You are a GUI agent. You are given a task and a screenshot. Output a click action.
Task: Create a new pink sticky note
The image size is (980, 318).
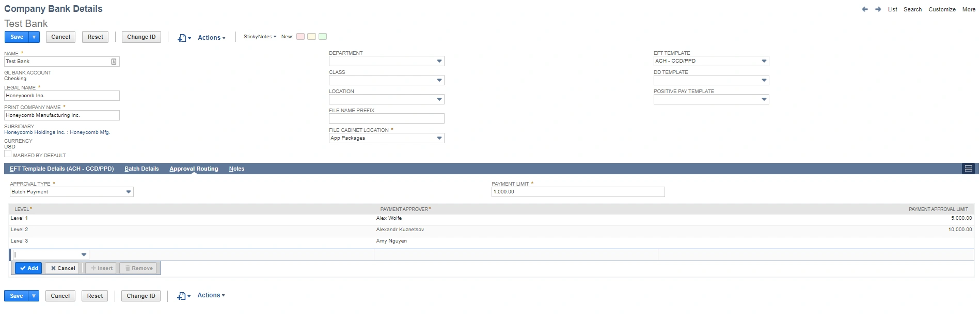pos(300,37)
